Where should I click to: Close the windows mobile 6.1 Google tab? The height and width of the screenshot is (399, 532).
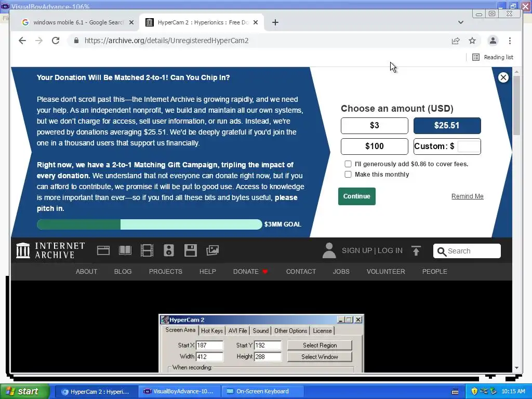[131, 22]
